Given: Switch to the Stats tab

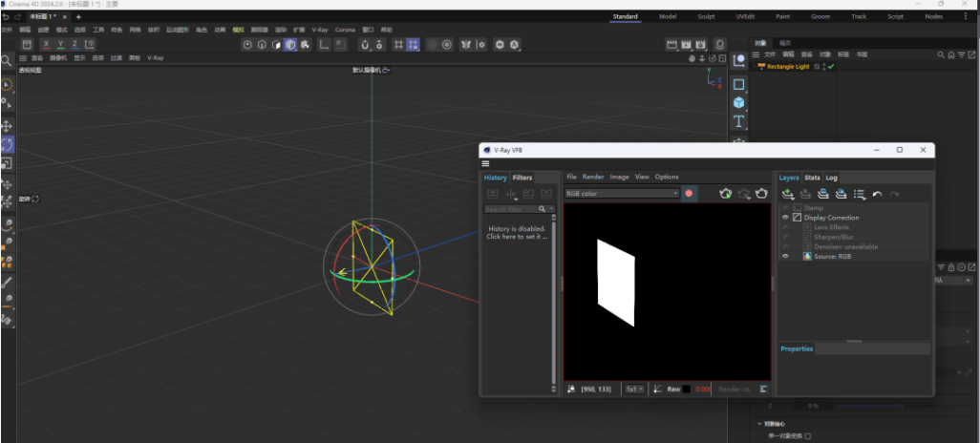Looking at the screenshot, I should [812, 178].
